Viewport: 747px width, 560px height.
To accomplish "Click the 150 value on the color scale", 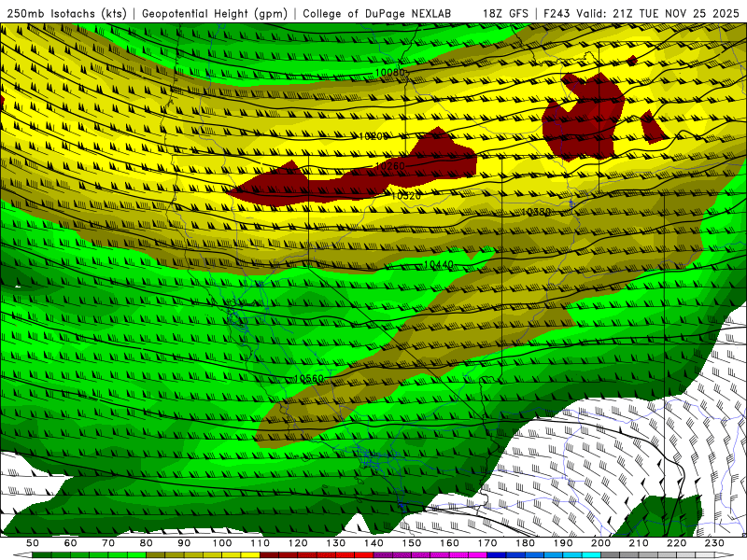I will 412,543.
